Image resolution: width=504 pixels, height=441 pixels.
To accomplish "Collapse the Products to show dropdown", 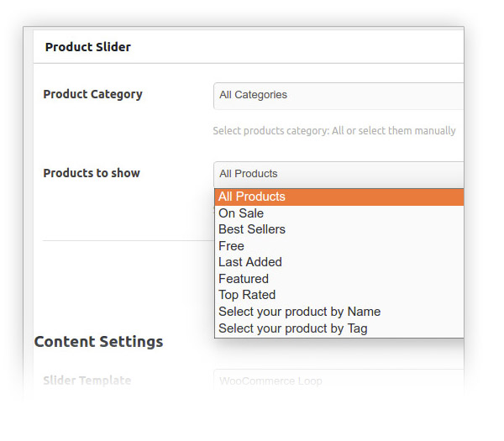I will 338,174.
